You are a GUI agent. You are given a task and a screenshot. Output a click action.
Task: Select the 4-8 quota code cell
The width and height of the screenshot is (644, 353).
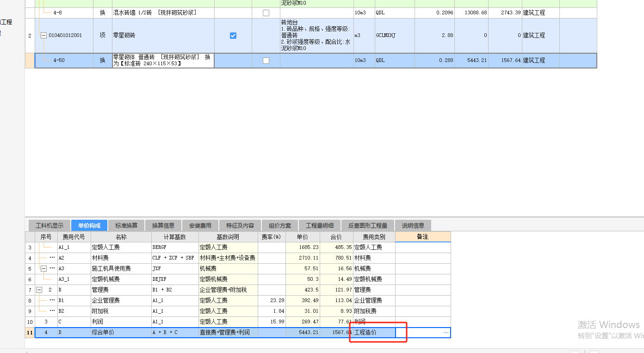point(64,13)
